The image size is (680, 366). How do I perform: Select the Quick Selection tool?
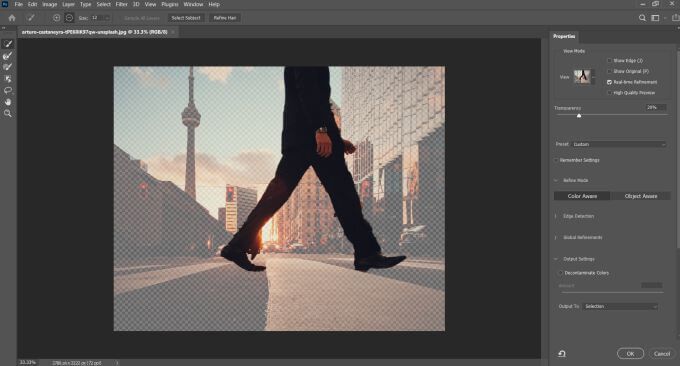pyautogui.click(x=8, y=44)
